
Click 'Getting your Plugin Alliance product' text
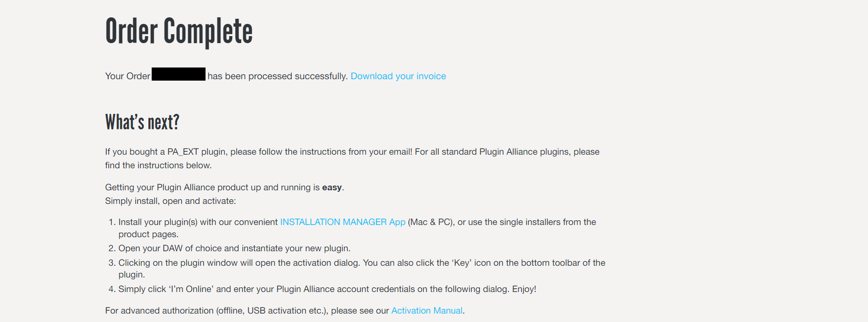click(183, 187)
